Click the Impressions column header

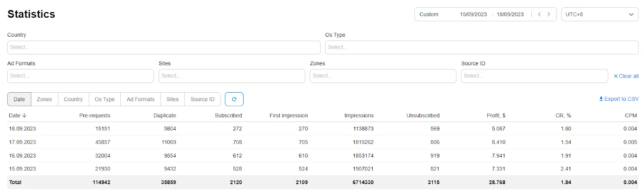tap(359, 116)
